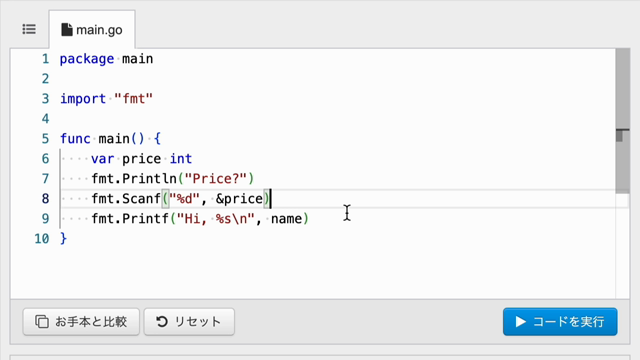Screen dimensions: 640x360
Task: Click the copy icon in compare button
Action: point(42,322)
